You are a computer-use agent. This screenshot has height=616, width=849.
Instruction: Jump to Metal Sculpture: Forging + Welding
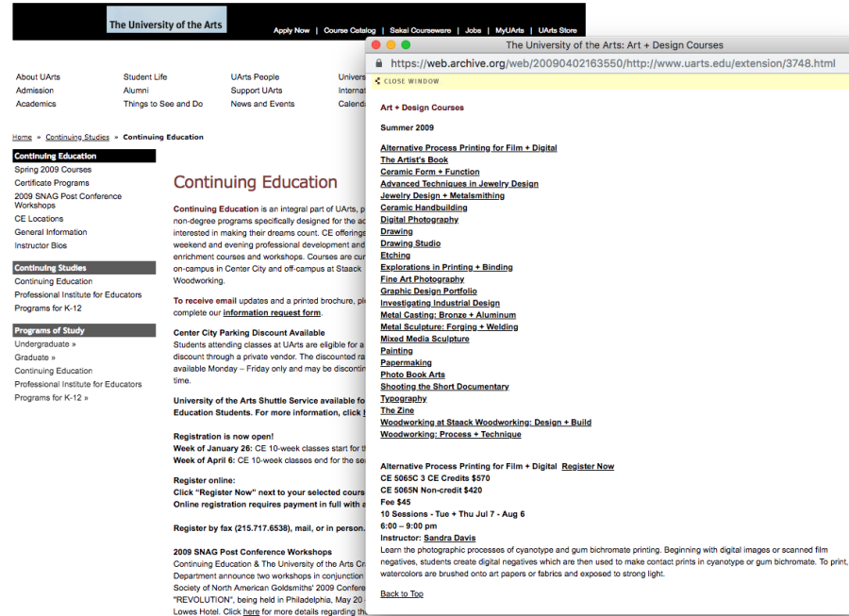[x=449, y=326]
